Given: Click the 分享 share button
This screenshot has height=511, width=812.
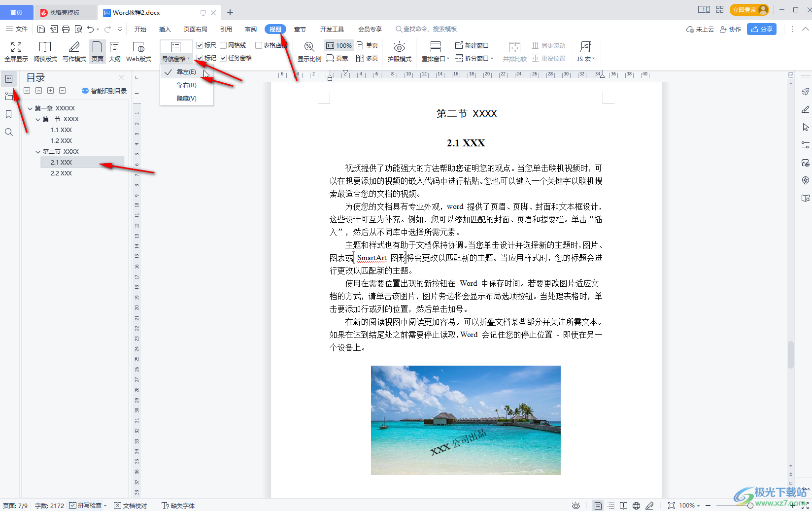Looking at the screenshot, I should click(x=762, y=29).
